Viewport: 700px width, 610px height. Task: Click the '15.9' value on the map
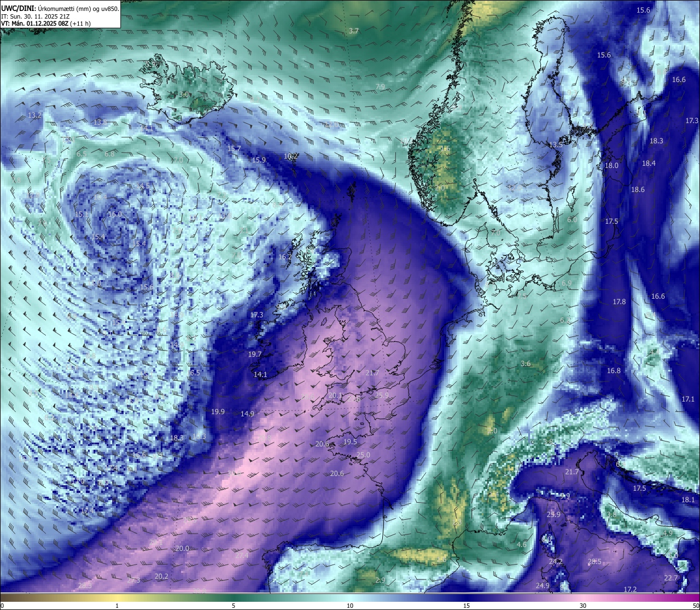click(x=259, y=160)
